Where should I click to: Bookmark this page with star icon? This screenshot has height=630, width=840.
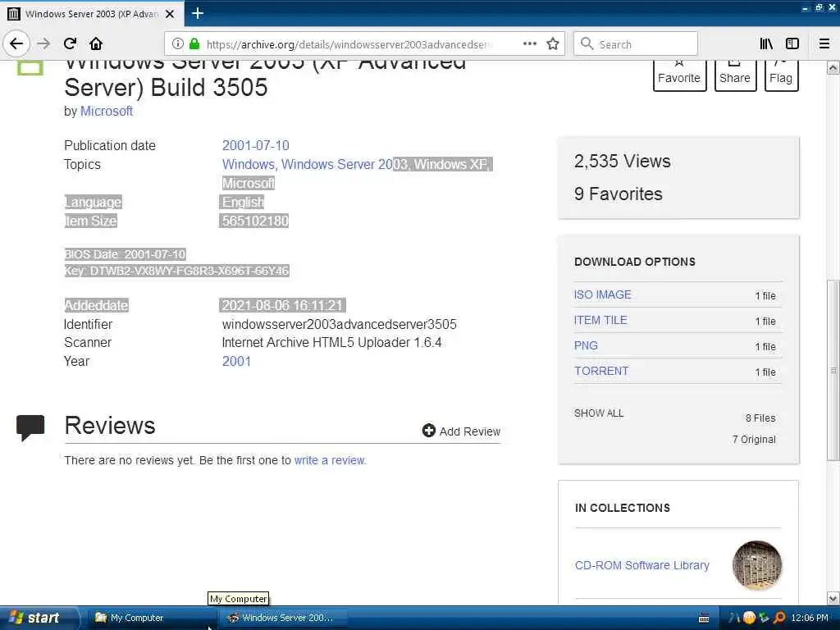point(553,44)
